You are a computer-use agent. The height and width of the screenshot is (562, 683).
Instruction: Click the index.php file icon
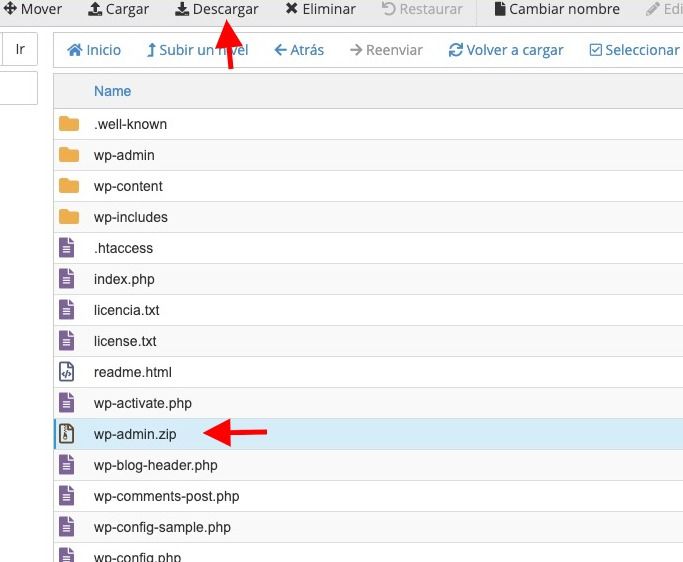(67, 279)
